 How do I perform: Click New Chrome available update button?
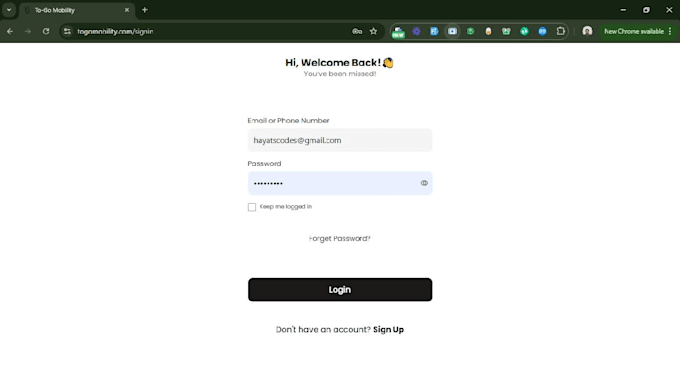634,31
